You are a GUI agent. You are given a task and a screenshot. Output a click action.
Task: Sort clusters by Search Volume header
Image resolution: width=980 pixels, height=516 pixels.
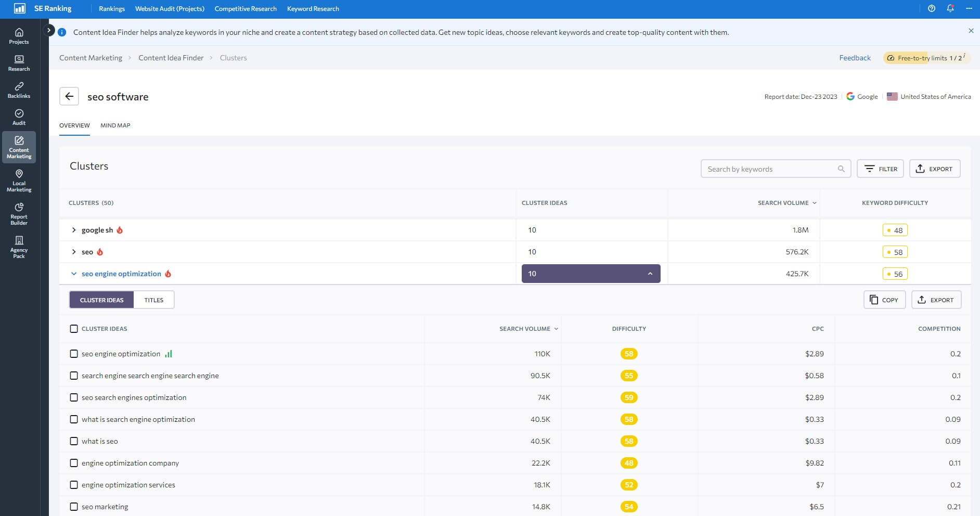(786, 203)
